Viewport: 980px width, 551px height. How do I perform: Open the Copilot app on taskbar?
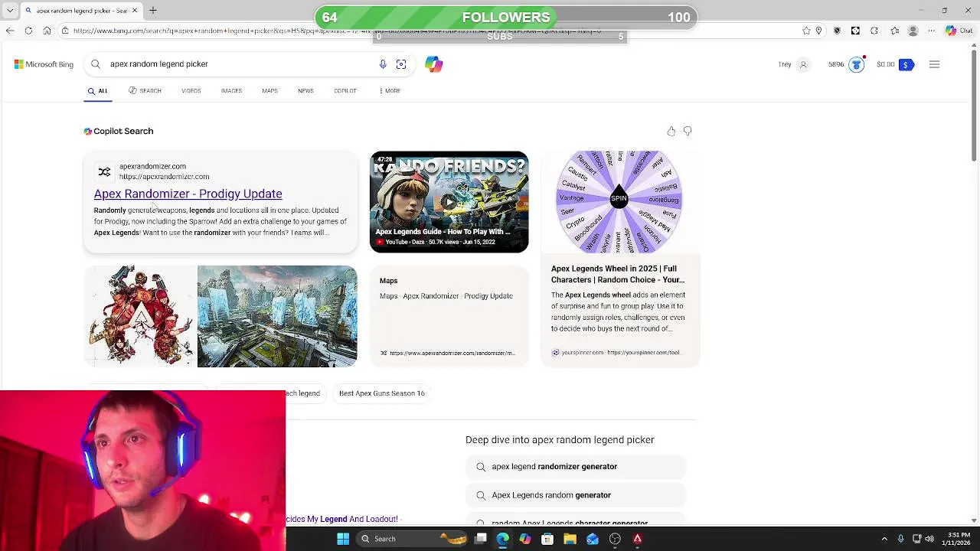525,539
